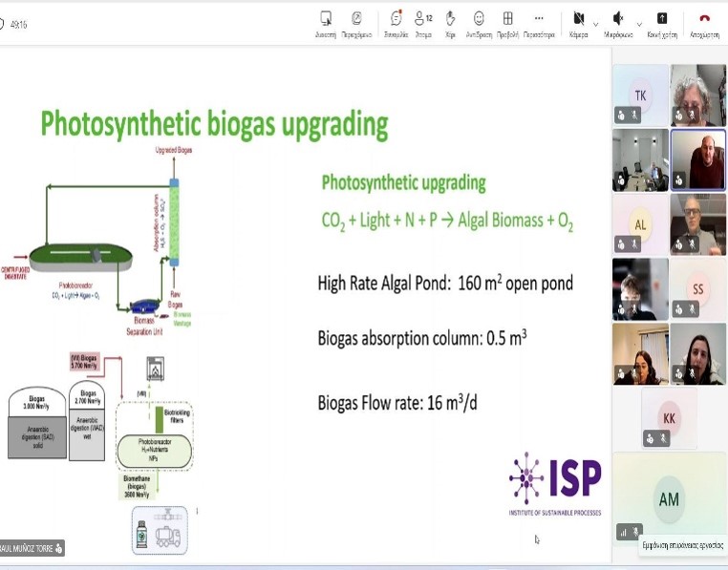Open the More actions ellipsis menu
This screenshot has height=570, width=728.
point(539,24)
